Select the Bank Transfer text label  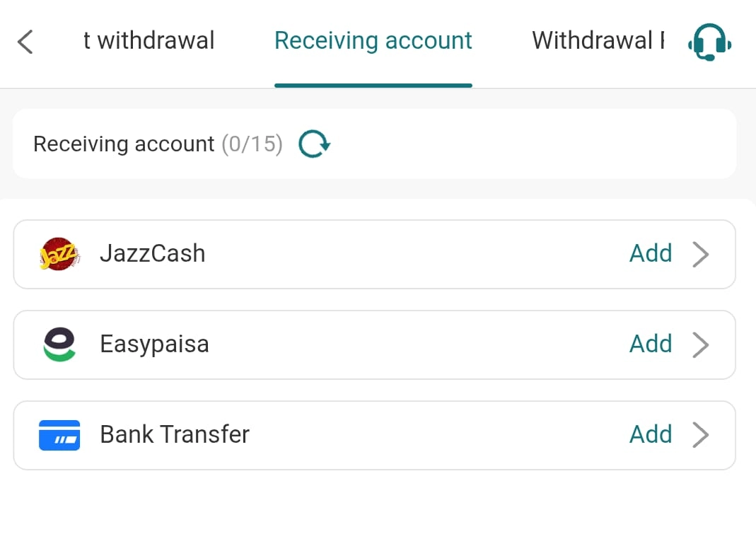point(175,434)
